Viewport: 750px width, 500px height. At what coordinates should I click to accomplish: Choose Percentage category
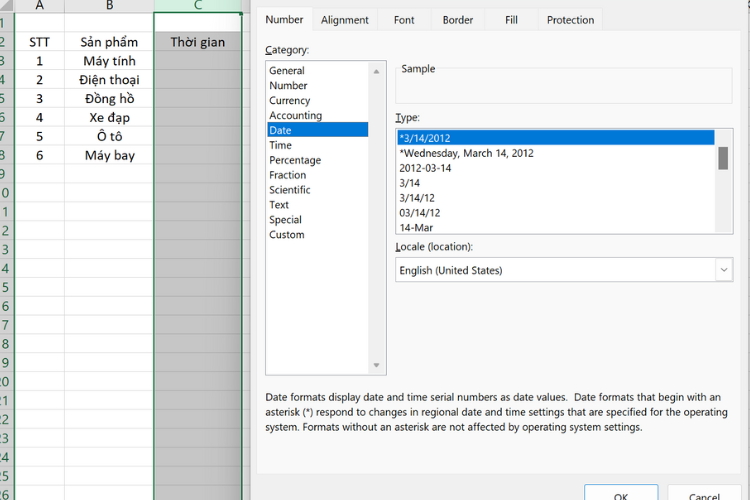[x=318, y=160]
